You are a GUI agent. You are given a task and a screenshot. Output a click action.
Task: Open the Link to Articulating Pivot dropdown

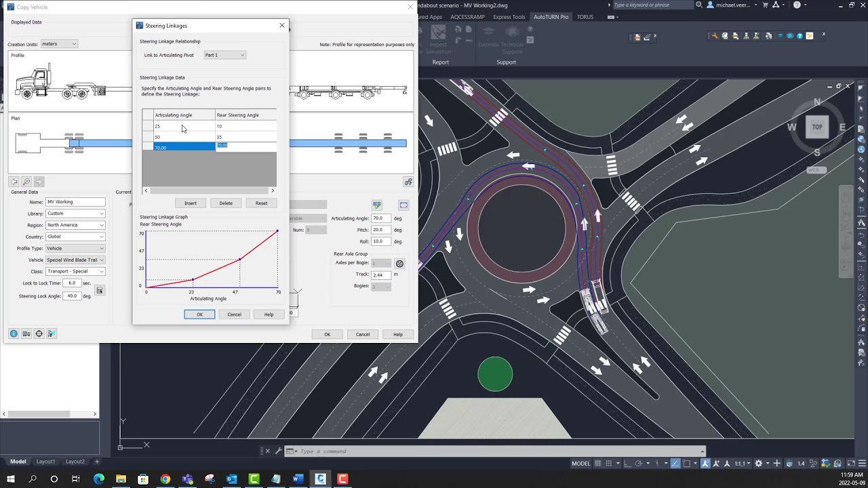point(225,55)
